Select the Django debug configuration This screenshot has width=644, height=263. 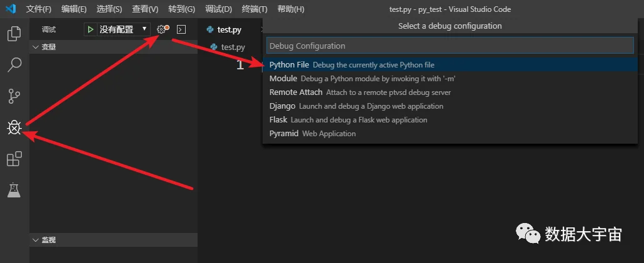(x=450, y=106)
